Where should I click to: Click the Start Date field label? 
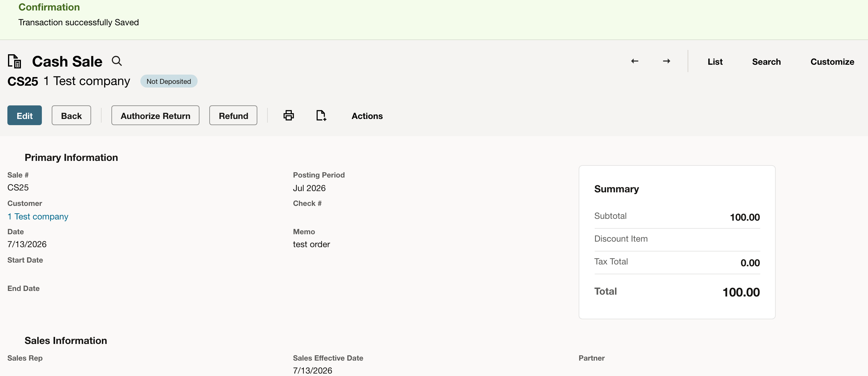click(x=25, y=260)
